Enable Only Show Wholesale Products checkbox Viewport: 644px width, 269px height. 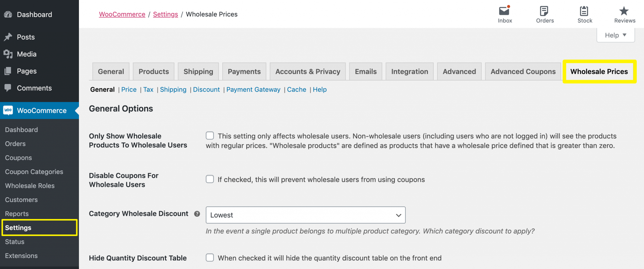coord(210,136)
